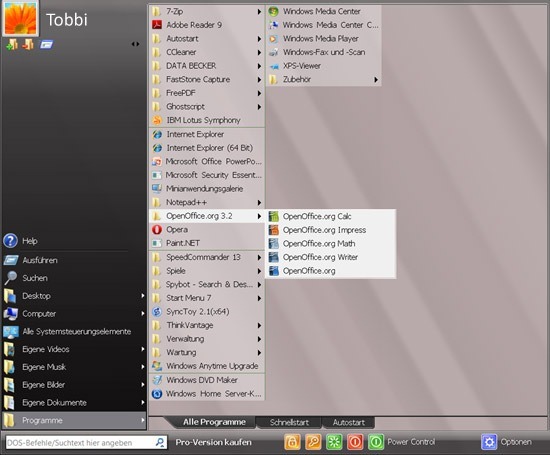Click the red power-off icon
550x455 pixels.
[355, 442]
